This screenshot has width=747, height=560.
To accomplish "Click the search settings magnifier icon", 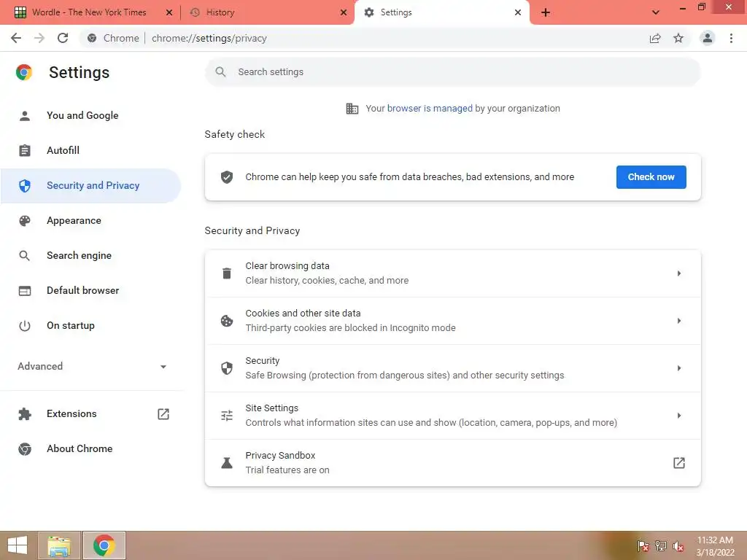I will (220, 72).
